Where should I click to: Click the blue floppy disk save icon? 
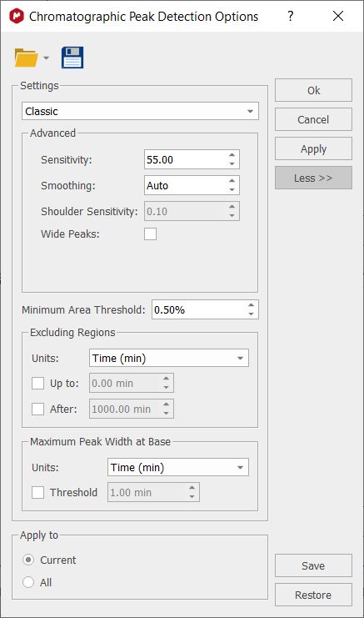(x=72, y=58)
